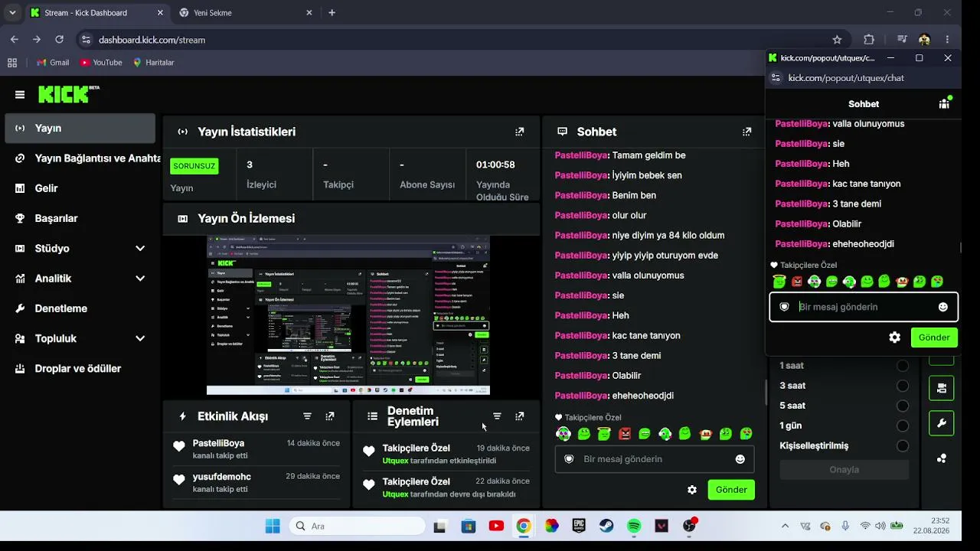
Task: Open the Gelir sidebar item
Action: pos(80,188)
